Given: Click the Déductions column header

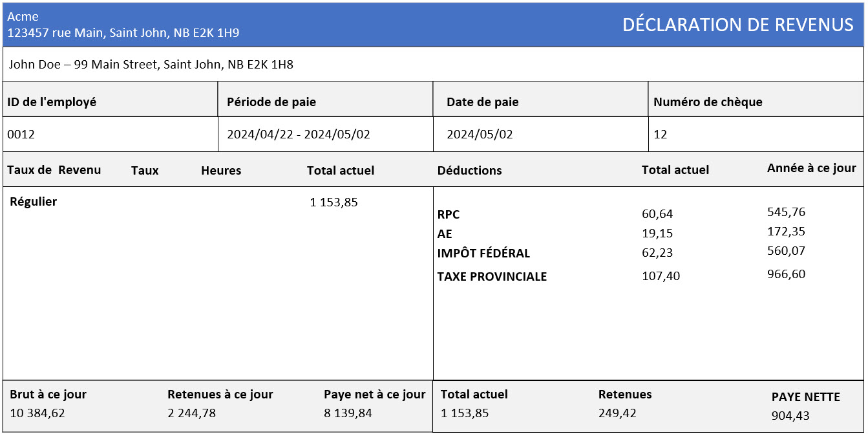Looking at the screenshot, I should pyautogui.click(x=470, y=171).
